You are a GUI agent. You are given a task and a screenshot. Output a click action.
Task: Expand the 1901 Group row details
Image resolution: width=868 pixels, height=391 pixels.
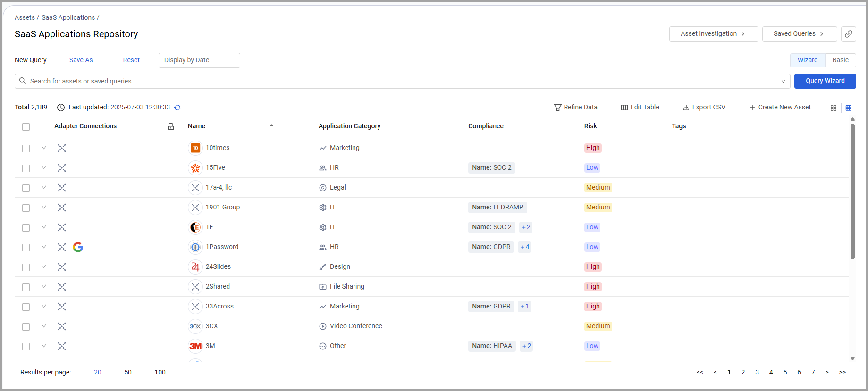pyautogui.click(x=44, y=207)
